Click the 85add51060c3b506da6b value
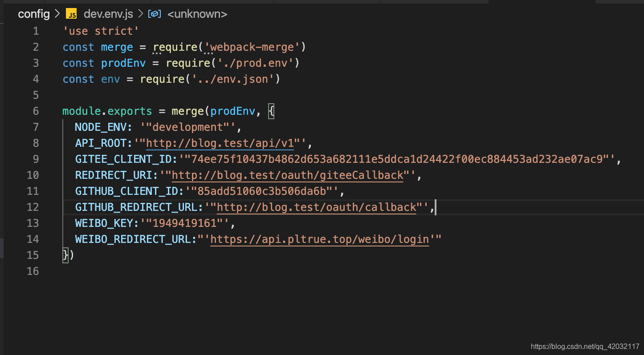The image size is (644, 355). click(262, 191)
